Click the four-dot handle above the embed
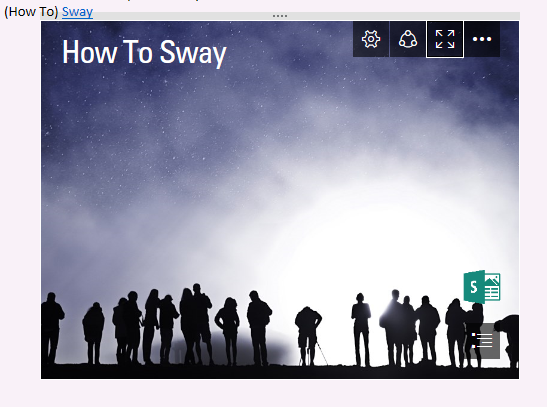 tap(280, 16)
